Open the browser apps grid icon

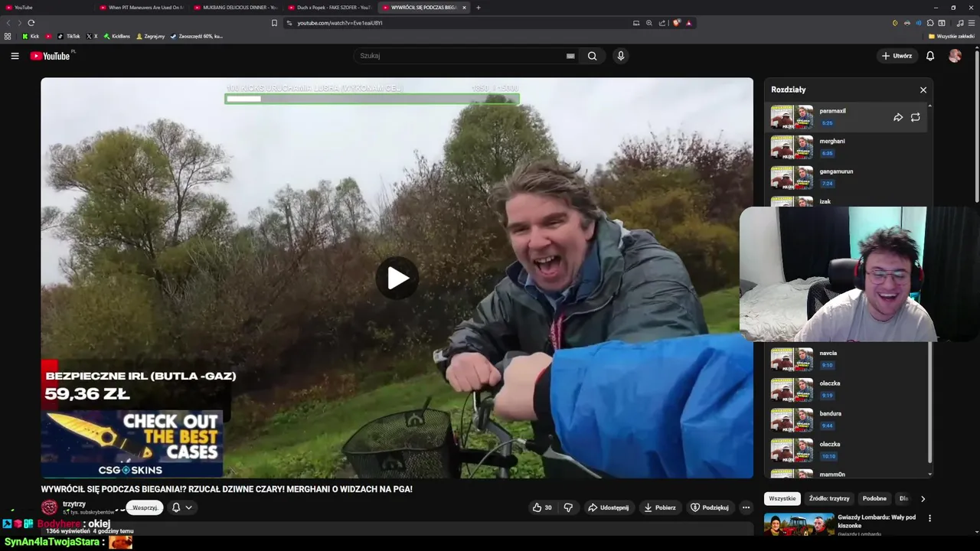point(8,36)
